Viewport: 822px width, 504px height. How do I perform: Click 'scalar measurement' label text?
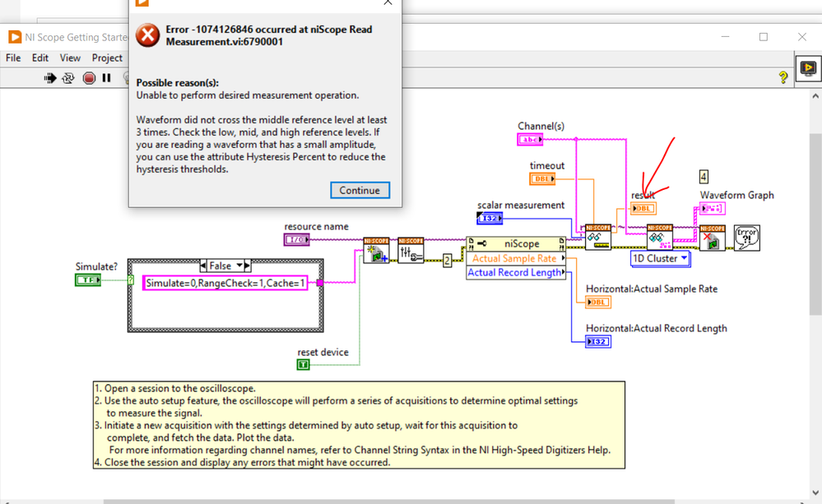[x=521, y=205]
